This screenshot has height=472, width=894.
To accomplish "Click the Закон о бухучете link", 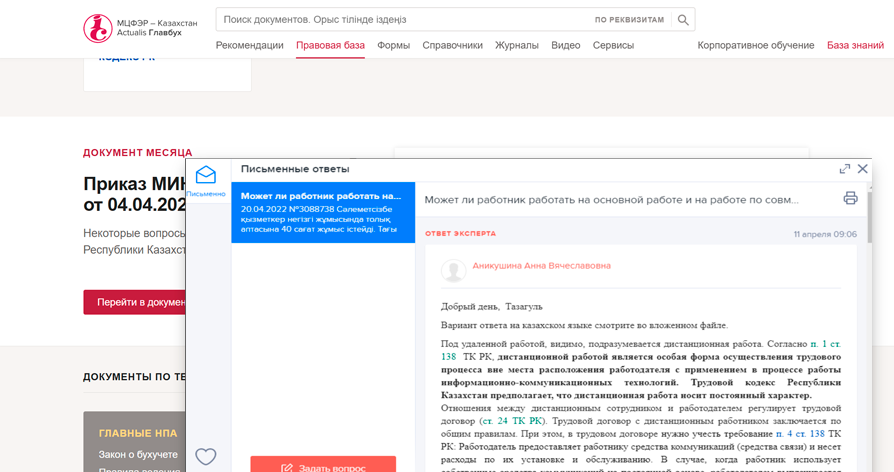I will tap(138, 454).
